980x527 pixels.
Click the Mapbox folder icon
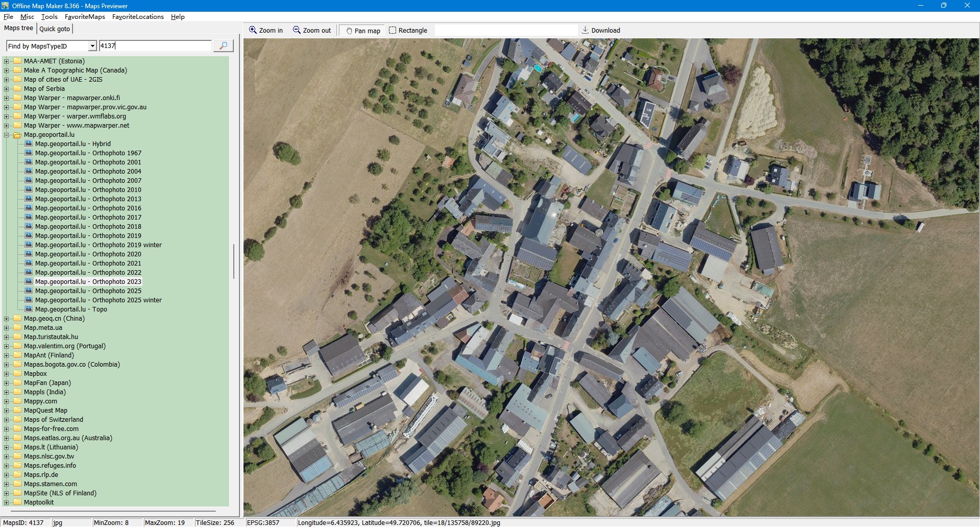pos(17,374)
